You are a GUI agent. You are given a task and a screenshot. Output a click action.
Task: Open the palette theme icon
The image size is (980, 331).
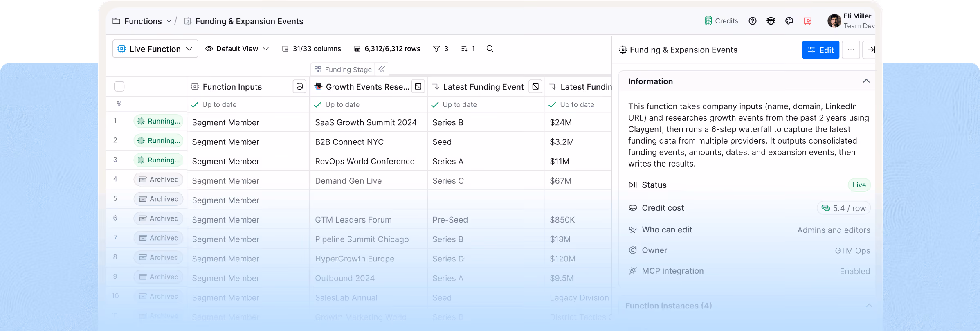coord(789,21)
